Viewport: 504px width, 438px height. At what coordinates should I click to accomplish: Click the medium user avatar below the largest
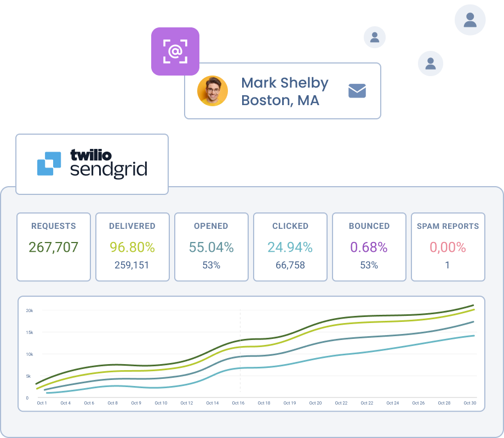[431, 64]
